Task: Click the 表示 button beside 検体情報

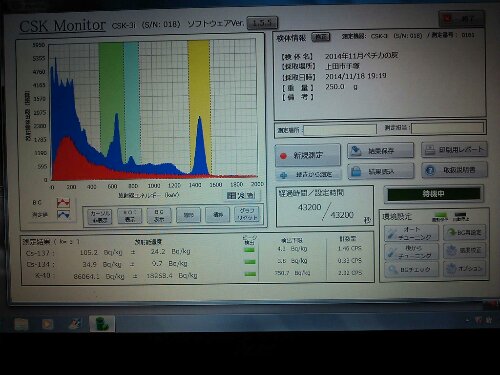Action: tap(321, 37)
